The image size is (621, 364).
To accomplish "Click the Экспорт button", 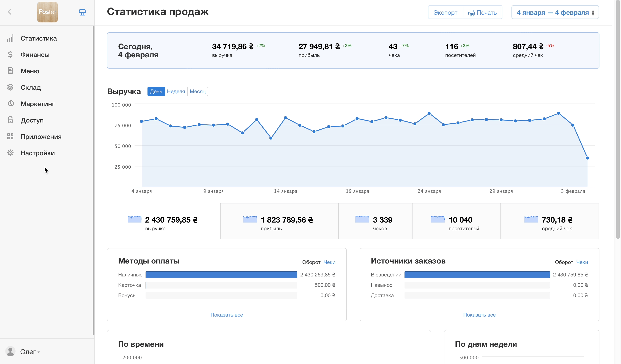I will tap(445, 12).
